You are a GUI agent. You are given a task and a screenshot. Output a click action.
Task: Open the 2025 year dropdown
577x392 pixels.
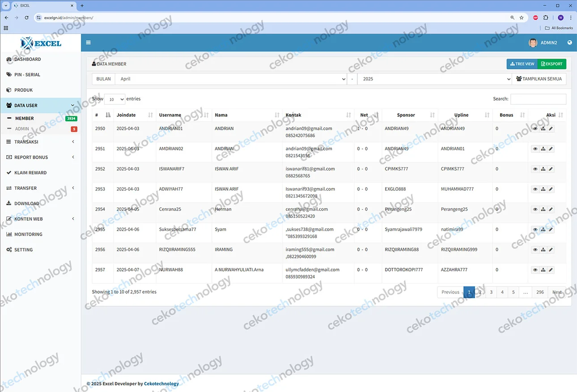click(x=434, y=79)
